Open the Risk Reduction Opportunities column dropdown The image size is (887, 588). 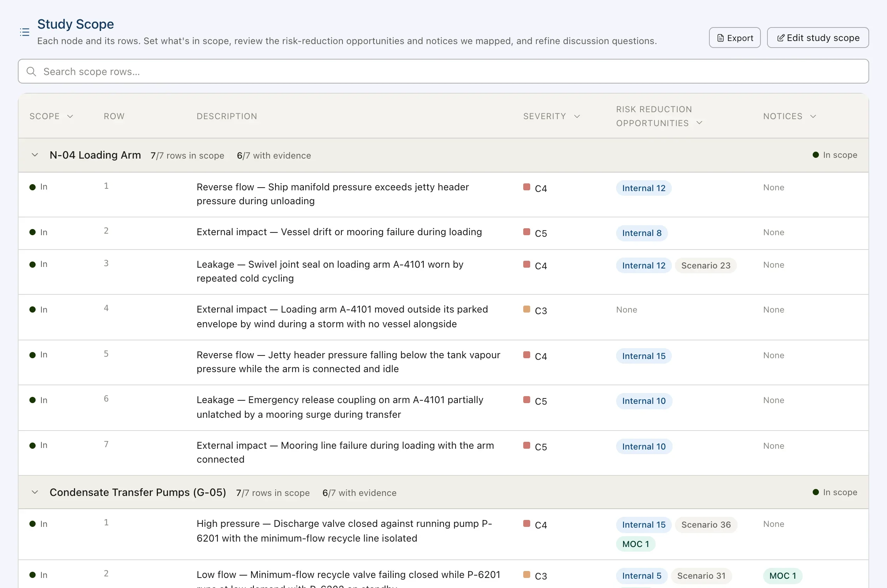click(x=699, y=123)
